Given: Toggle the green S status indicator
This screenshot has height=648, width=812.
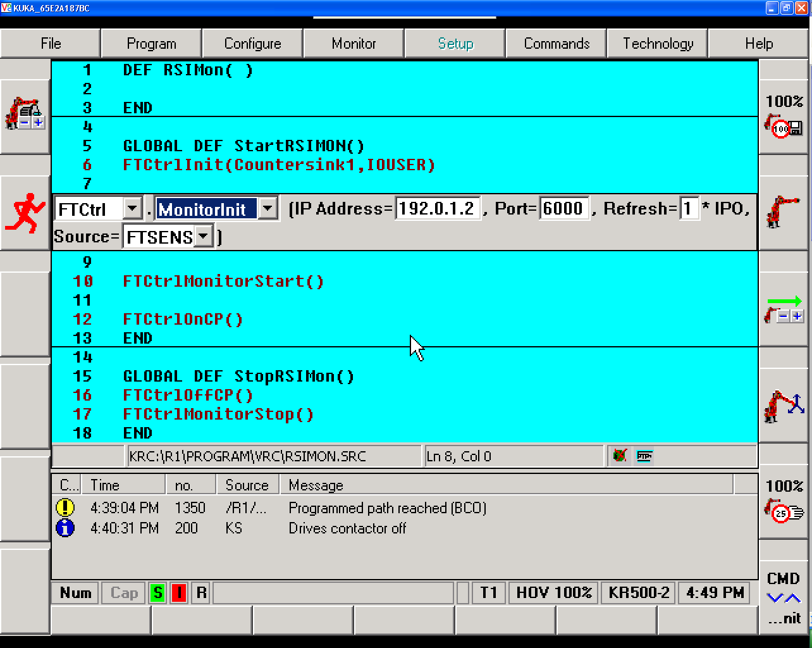Looking at the screenshot, I should coord(157,593).
